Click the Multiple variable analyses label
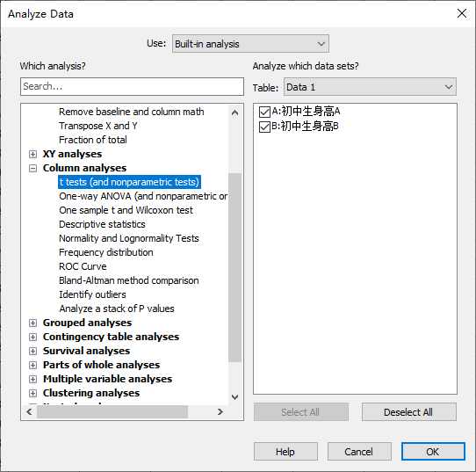This screenshot has width=476, height=472. pos(108,379)
